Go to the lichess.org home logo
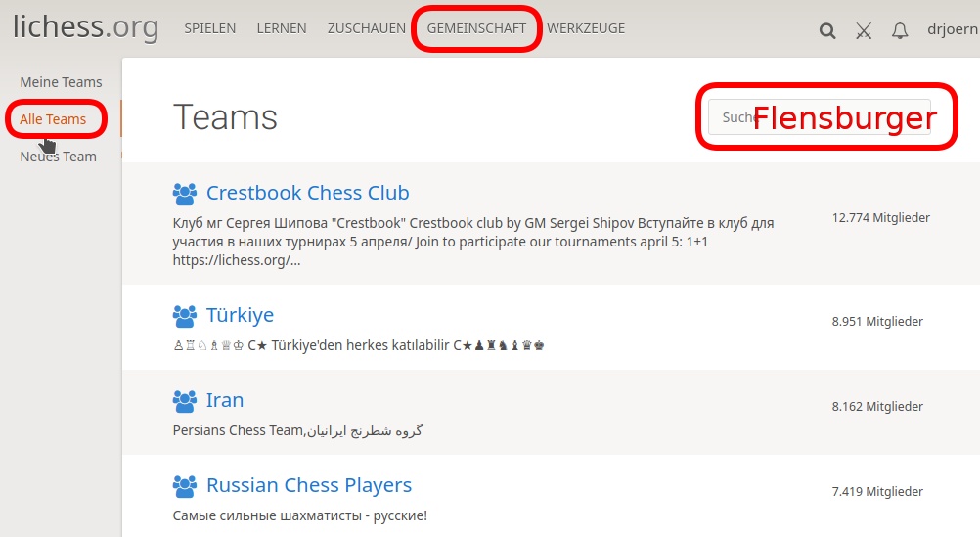The width and height of the screenshot is (980, 537). [85, 27]
